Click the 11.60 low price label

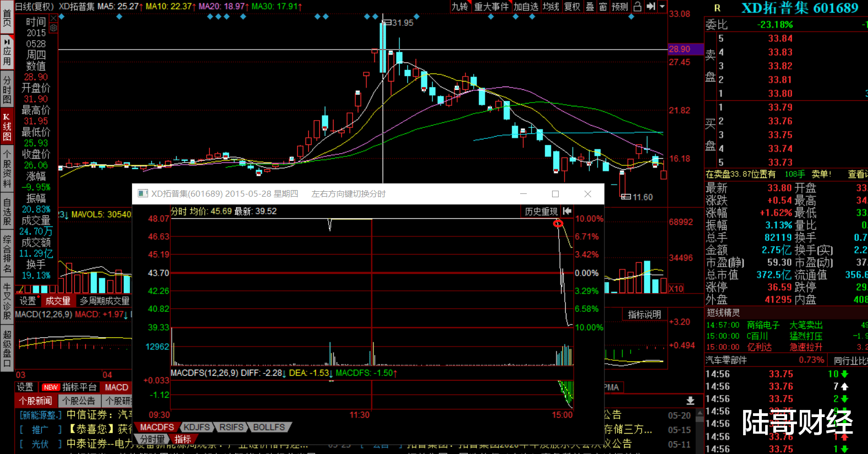click(x=642, y=197)
